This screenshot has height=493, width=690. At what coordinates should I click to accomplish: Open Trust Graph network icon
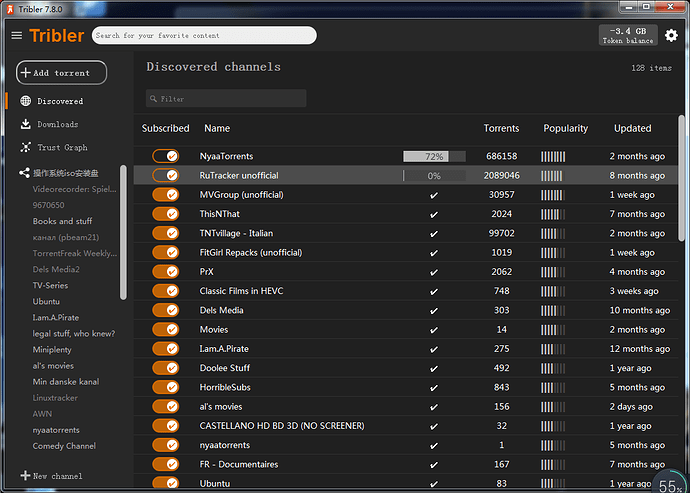[x=26, y=147]
